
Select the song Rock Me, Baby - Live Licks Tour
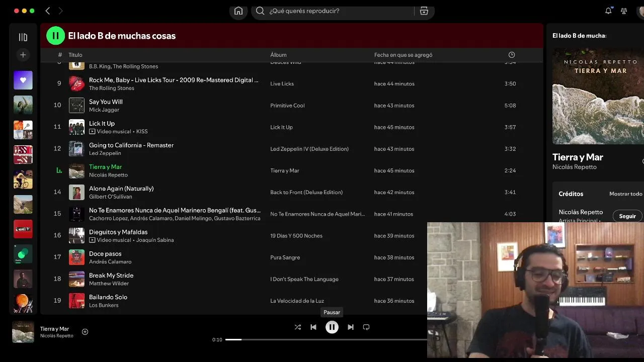(x=174, y=80)
